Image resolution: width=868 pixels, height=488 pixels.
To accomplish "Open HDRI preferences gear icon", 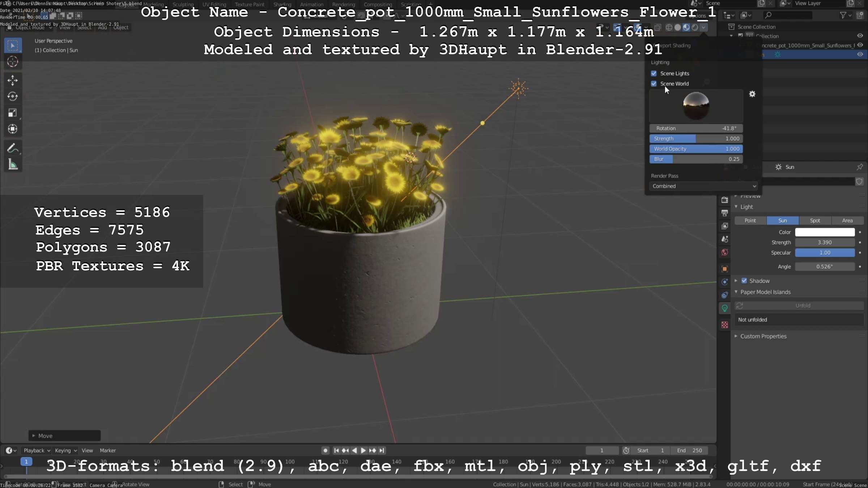I will click(752, 94).
